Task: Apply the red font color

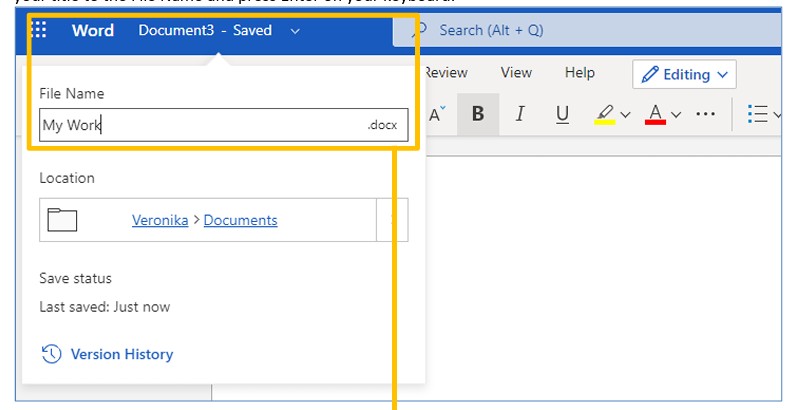Action: 655,115
